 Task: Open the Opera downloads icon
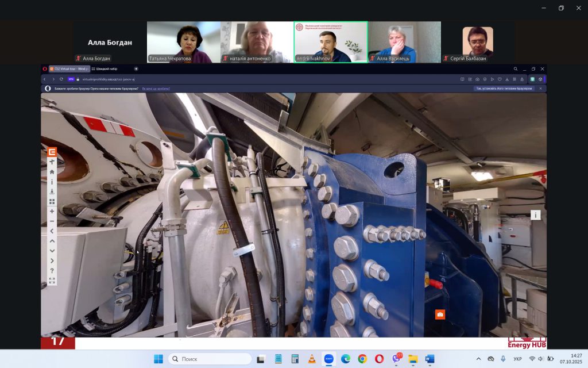pos(507,79)
